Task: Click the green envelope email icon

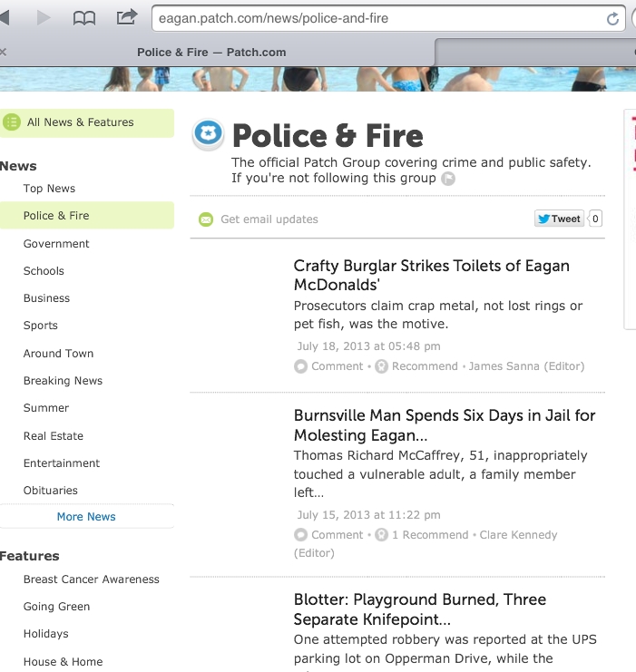Action: pyautogui.click(x=206, y=219)
